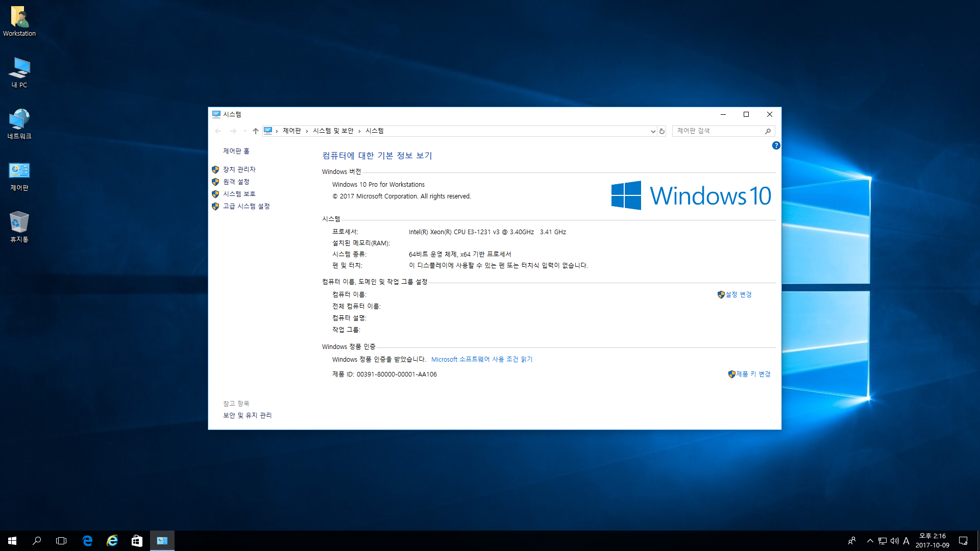Click the help question mark icon
The width and height of the screenshot is (980, 551).
776,145
